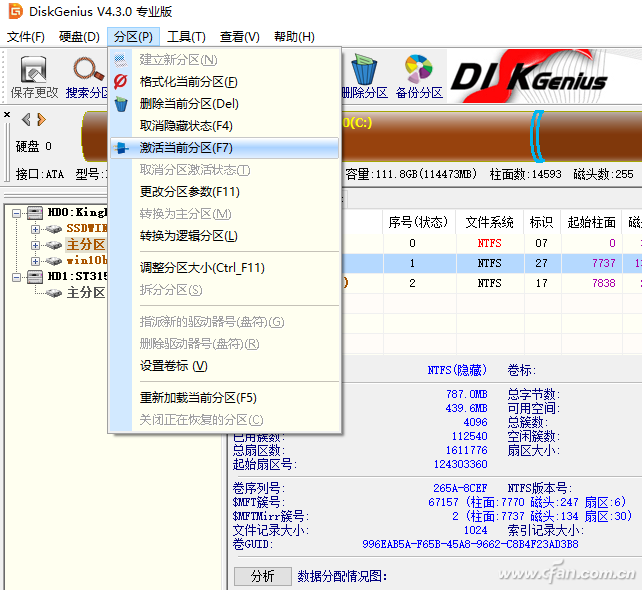Image resolution: width=642 pixels, height=590 pixels.
Task: Select partition row with start cylinder 7737
Action: point(491,263)
